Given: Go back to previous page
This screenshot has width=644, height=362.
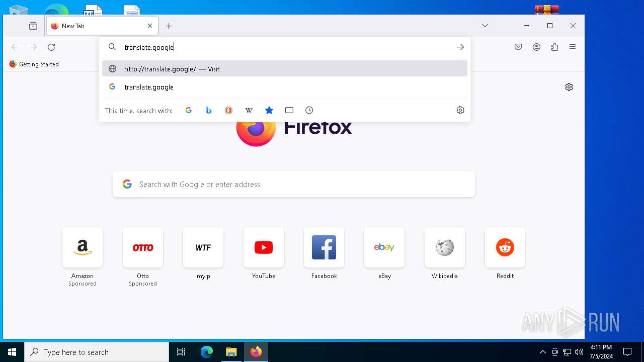Looking at the screenshot, I should (x=15, y=47).
